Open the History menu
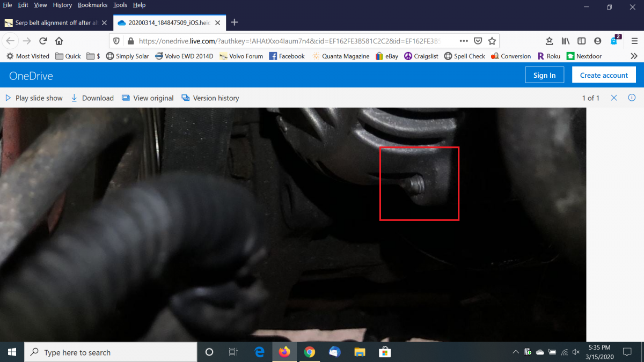 (62, 5)
